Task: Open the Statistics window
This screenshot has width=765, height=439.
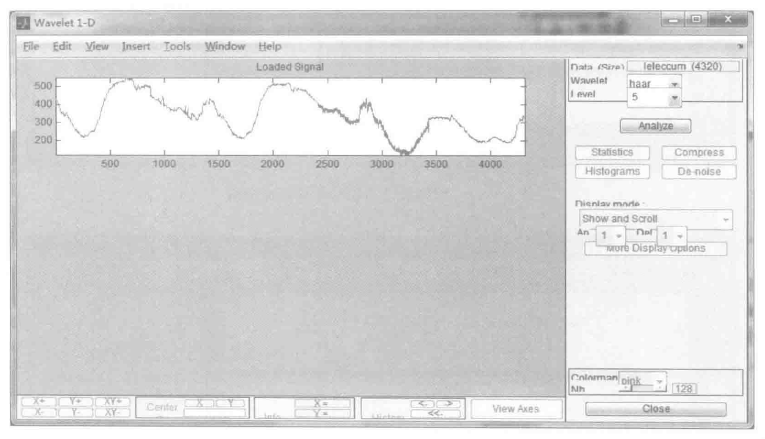Action: tap(612, 153)
